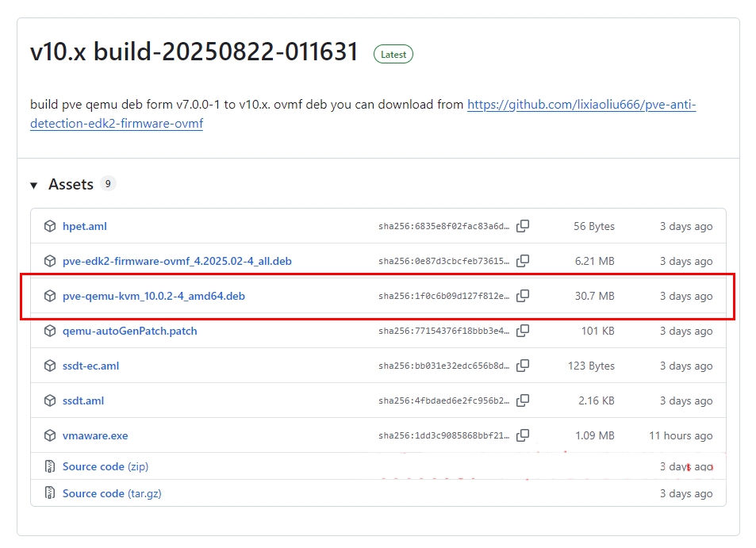This screenshot has width=756, height=548.
Task: Download Source code (tar.gz)
Action: coord(112,493)
